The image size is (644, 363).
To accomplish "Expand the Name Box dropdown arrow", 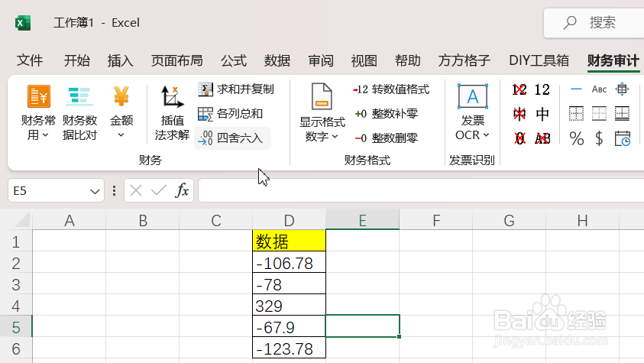I will click(95, 191).
